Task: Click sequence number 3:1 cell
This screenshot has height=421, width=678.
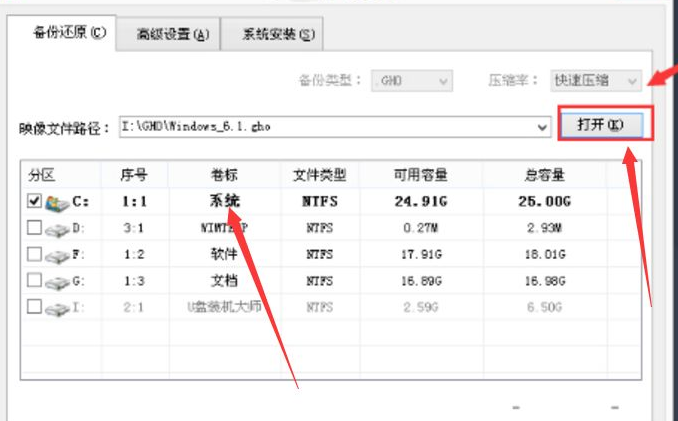Action: pos(134,228)
